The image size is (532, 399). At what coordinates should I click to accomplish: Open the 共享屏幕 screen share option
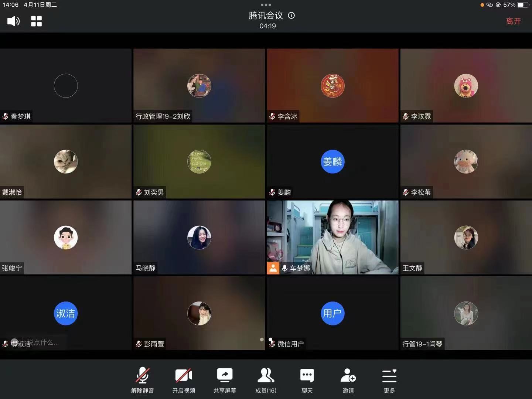[x=225, y=380]
